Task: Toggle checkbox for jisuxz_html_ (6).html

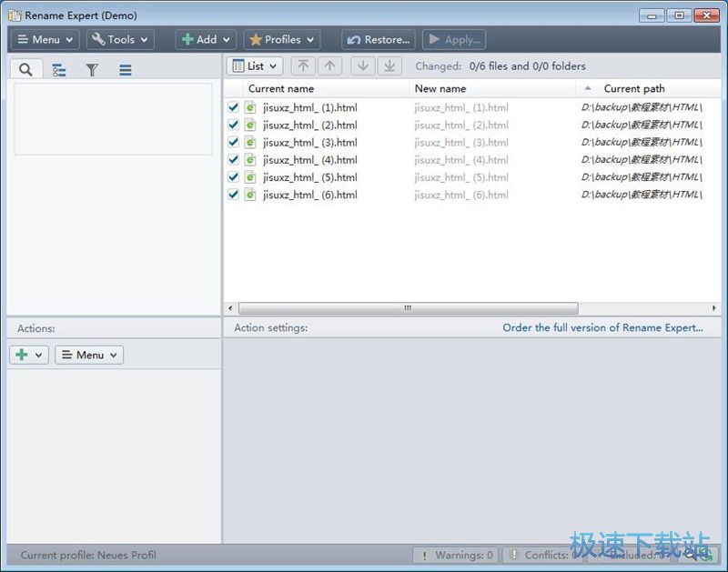Action: [233, 195]
